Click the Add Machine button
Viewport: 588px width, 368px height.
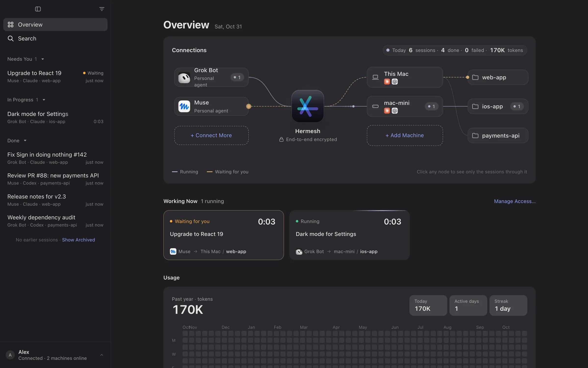click(404, 135)
